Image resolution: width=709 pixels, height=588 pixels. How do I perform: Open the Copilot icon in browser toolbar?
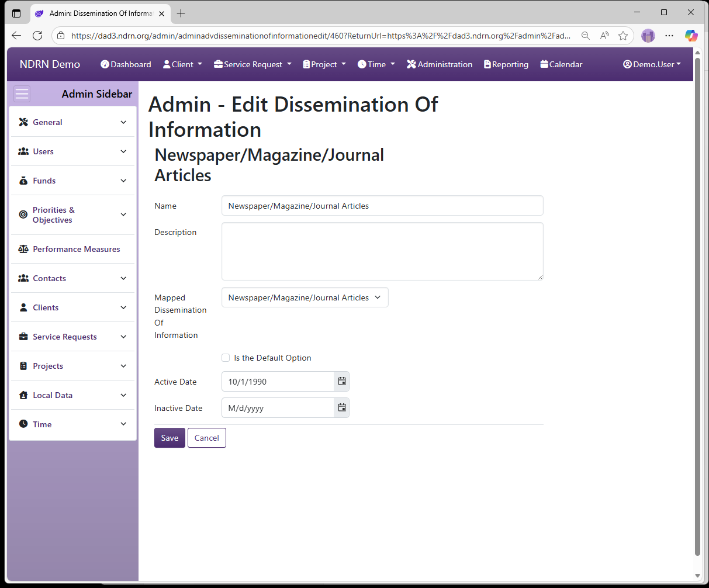(691, 36)
